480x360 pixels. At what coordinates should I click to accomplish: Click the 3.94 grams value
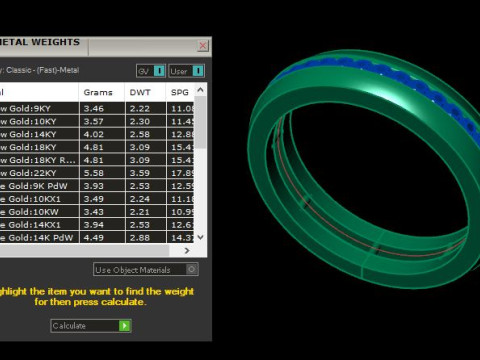click(x=94, y=225)
